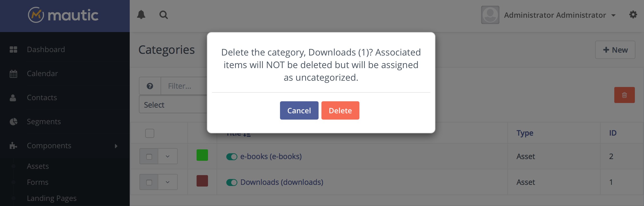Click the notifications bell icon

(141, 15)
